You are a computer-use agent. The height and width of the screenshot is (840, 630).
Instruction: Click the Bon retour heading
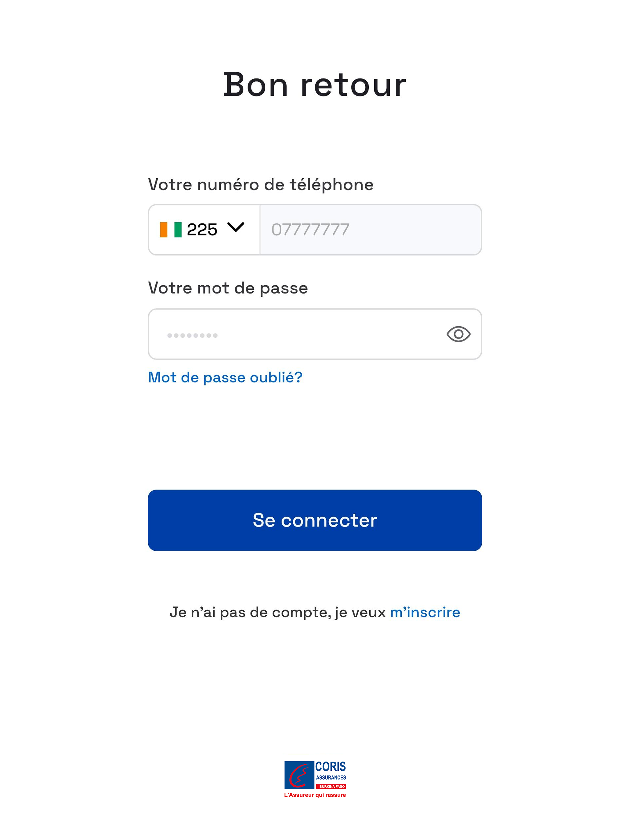click(314, 85)
